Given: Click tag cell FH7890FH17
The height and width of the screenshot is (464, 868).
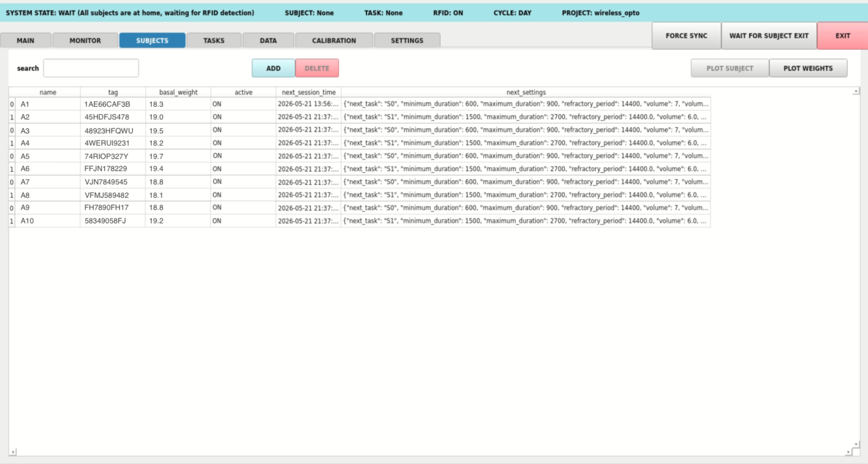Looking at the screenshot, I should 113,208.
